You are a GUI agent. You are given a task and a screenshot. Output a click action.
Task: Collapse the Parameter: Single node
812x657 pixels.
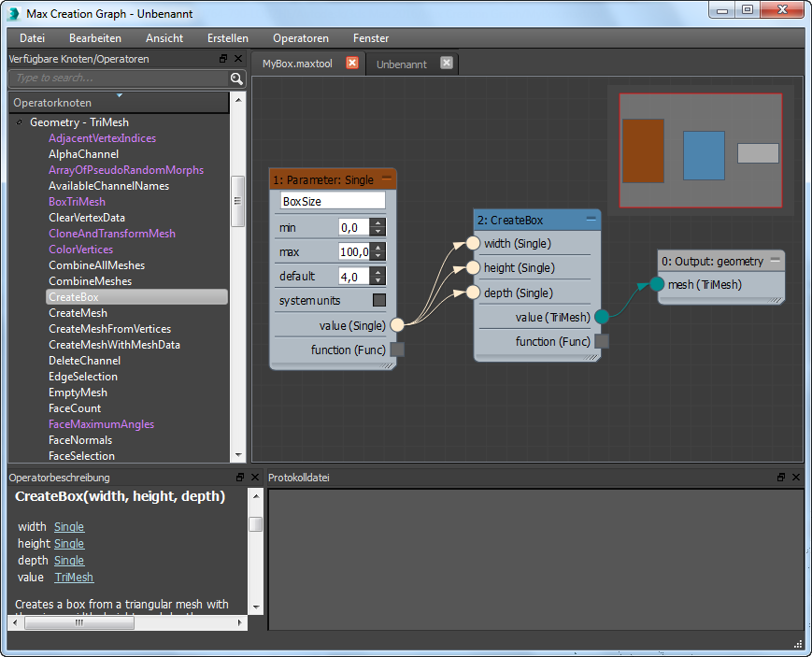(x=386, y=178)
